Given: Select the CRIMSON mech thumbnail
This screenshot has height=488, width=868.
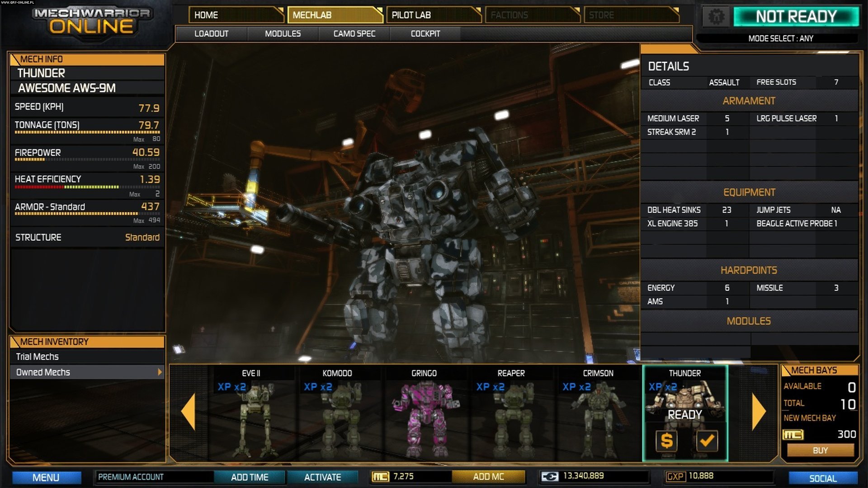Looking at the screenshot, I should point(598,413).
